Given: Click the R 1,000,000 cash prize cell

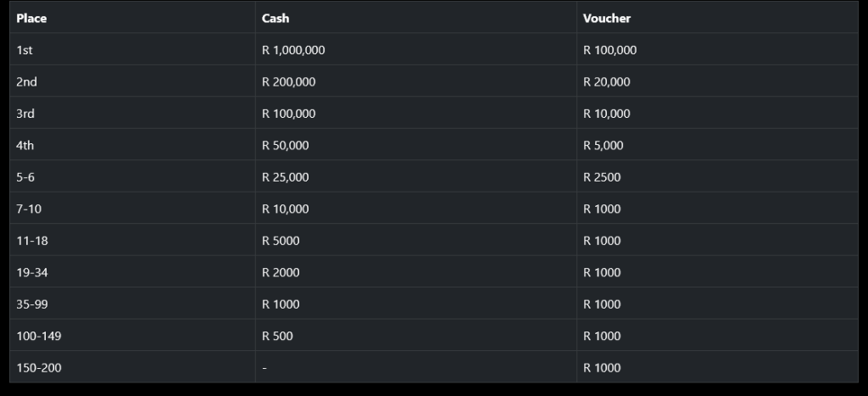Looking at the screenshot, I should [293, 50].
